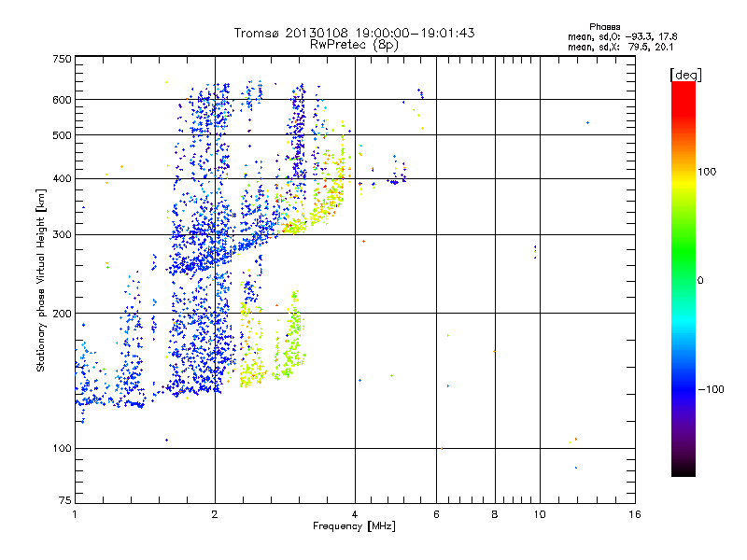The height and width of the screenshot is (560, 747).
Task: Click the y-axis '300' tick label
Action: [x=62, y=234]
